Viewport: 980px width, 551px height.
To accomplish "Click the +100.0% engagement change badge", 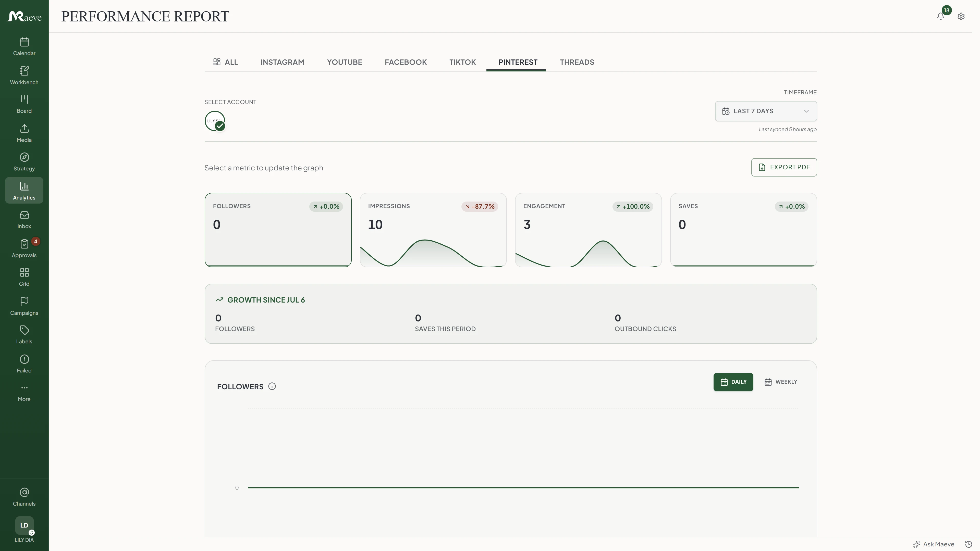I will pyautogui.click(x=633, y=206).
